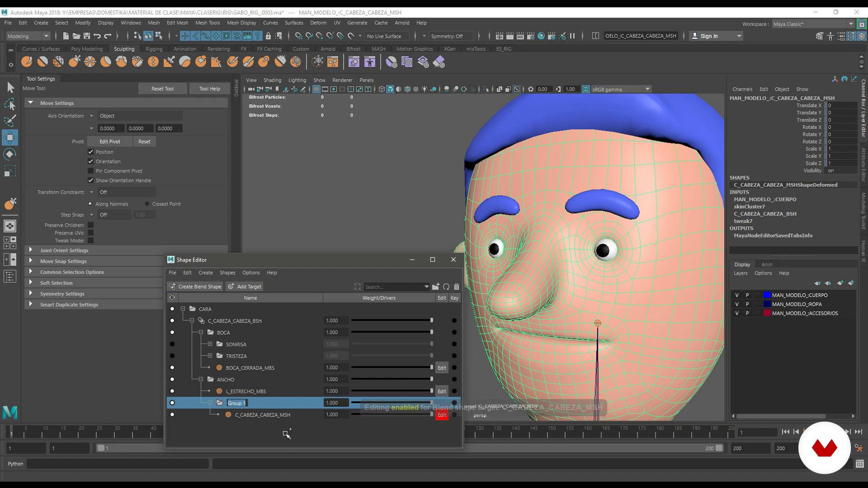The width and height of the screenshot is (868, 488).
Task: Open the Modeling menu set dropdown
Action: click(x=28, y=36)
